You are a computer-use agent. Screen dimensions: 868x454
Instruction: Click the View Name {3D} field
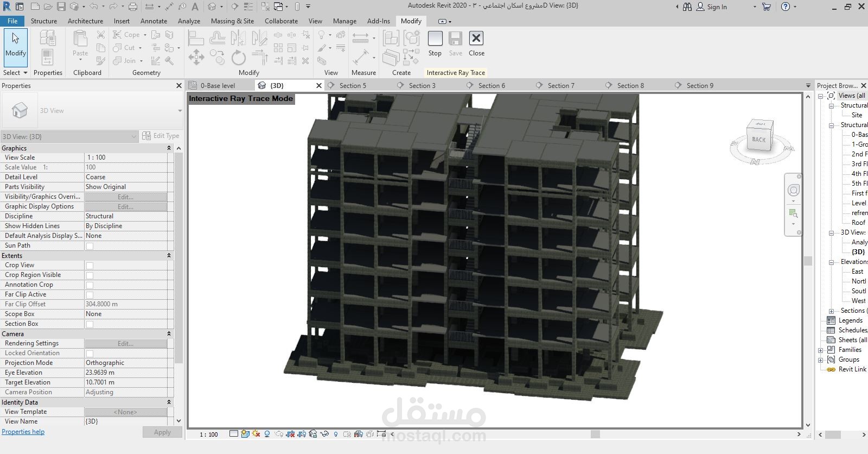pyautogui.click(x=126, y=421)
